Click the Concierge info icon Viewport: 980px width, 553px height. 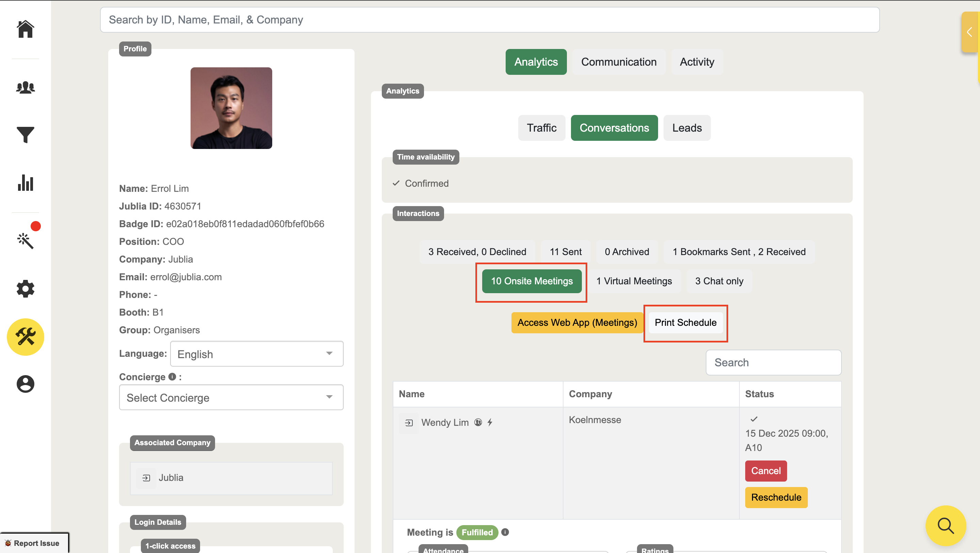(172, 376)
